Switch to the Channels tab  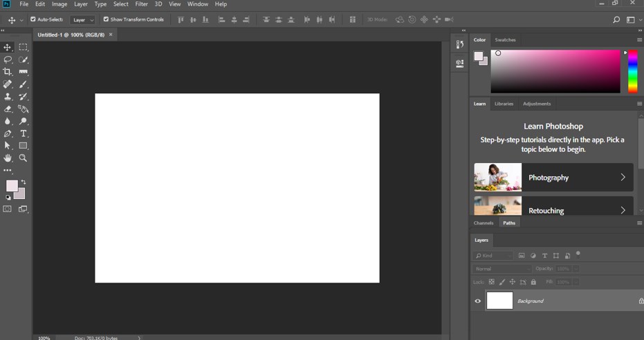tap(484, 223)
